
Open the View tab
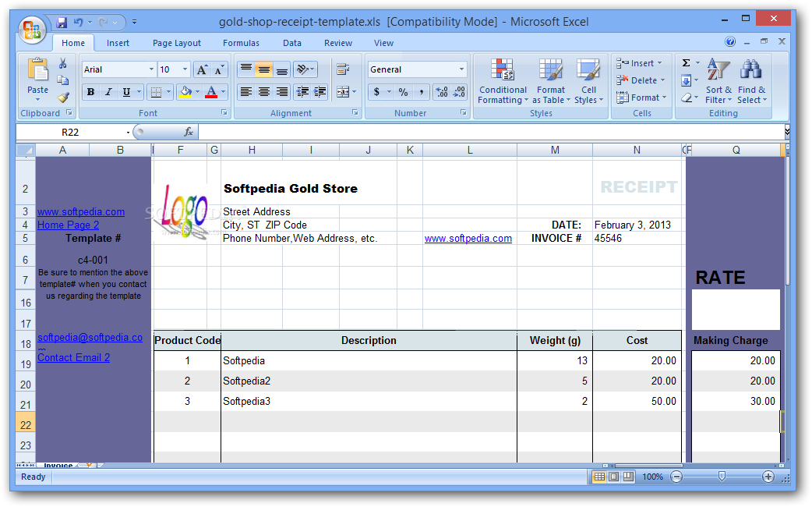[x=383, y=43]
